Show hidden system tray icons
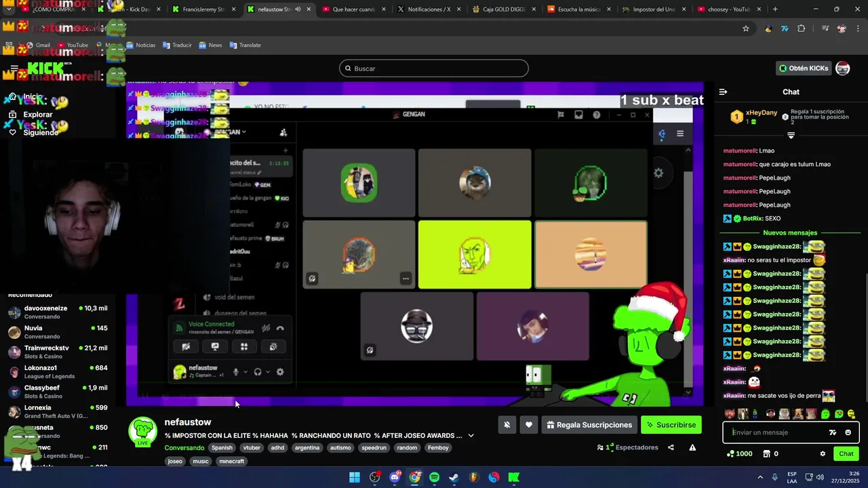Viewport: 868px width, 488px height. (x=760, y=477)
